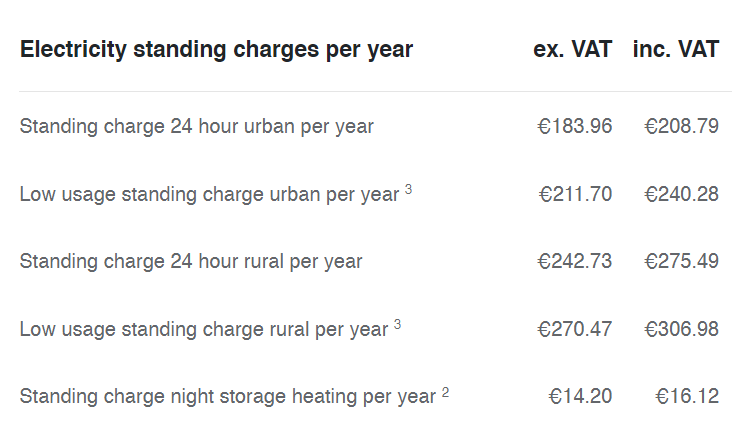Click the Standing charge 24 hour urban row label
This screenshot has width=750, height=427.
(197, 127)
